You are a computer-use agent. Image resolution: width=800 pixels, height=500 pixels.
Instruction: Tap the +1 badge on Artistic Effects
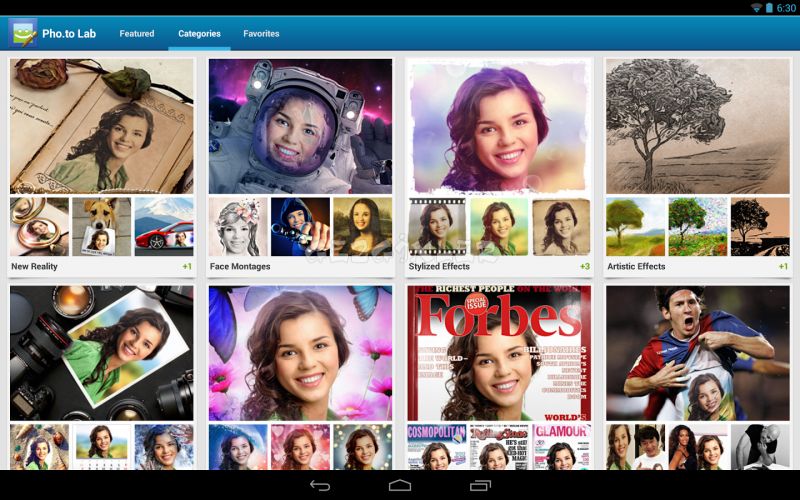click(783, 266)
